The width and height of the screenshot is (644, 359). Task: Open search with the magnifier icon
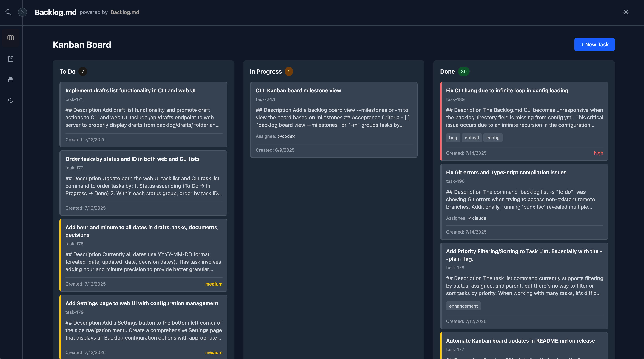[8, 12]
